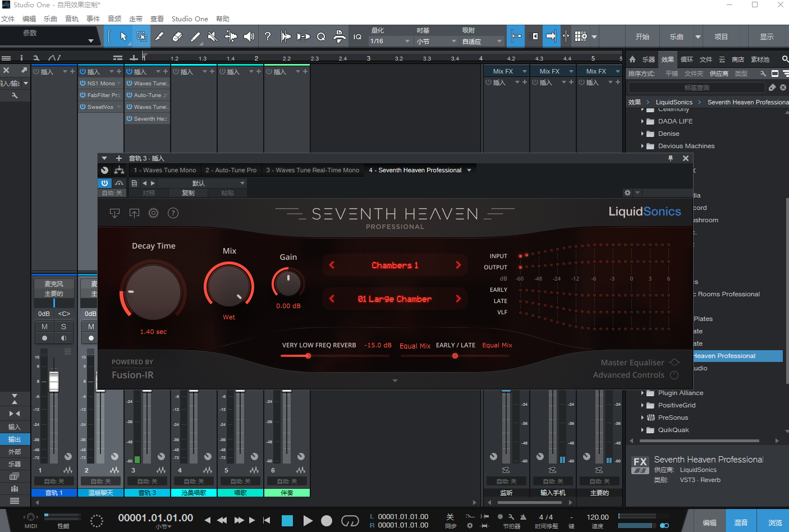Select the Listen speaker tool
Viewport: 789px width, 532px height.
point(249,37)
